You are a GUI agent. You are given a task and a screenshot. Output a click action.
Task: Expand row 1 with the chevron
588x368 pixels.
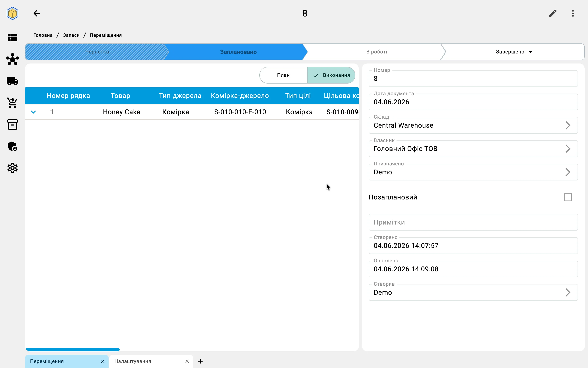pos(34,112)
